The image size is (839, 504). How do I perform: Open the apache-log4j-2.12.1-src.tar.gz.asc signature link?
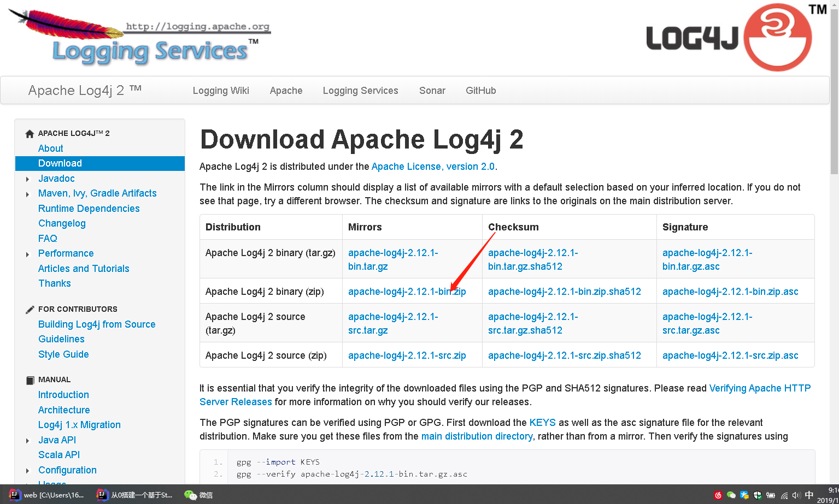[707, 323]
